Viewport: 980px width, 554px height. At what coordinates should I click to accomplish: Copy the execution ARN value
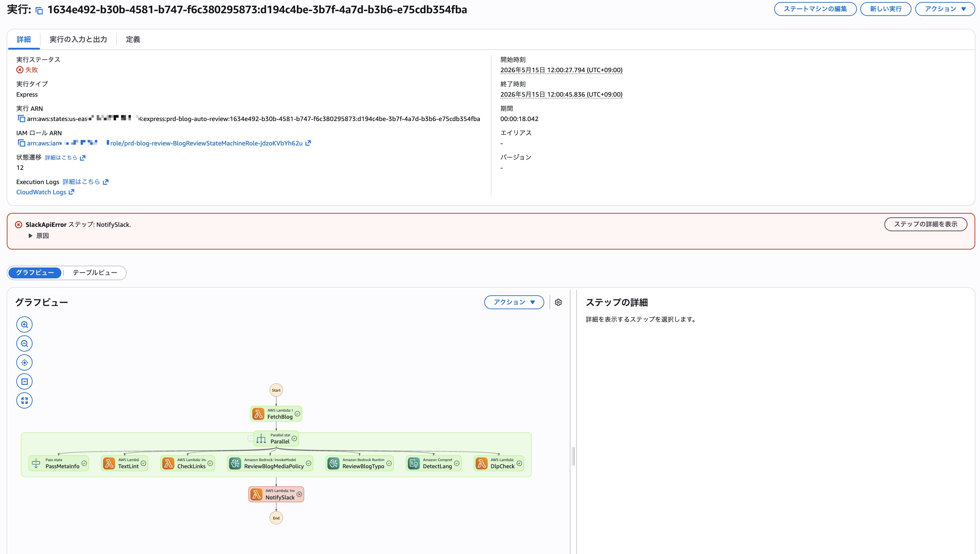(x=21, y=119)
